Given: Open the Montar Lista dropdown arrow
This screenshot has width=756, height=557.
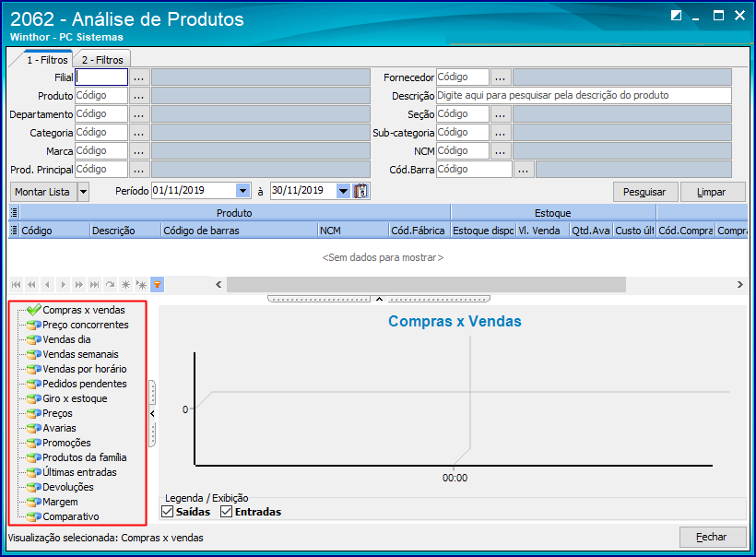Looking at the screenshot, I should click(x=83, y=192).
